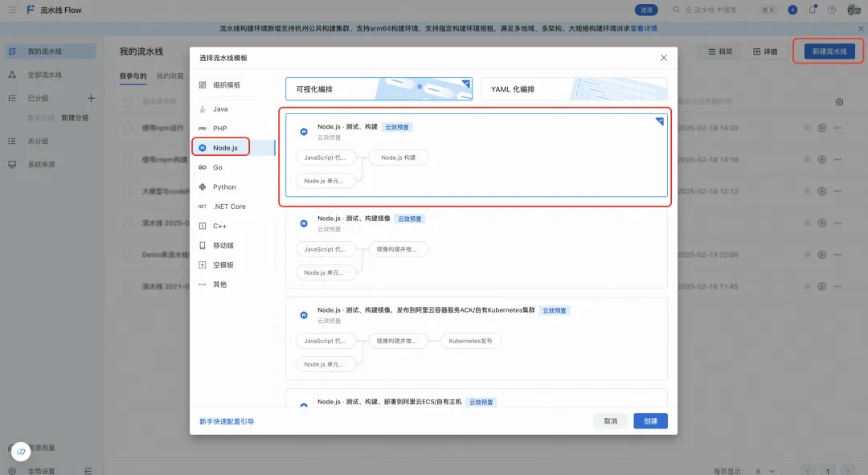The image size is (868, 475).
Task: Open 系统来源 in the sidebar
Action: (51, 165)
